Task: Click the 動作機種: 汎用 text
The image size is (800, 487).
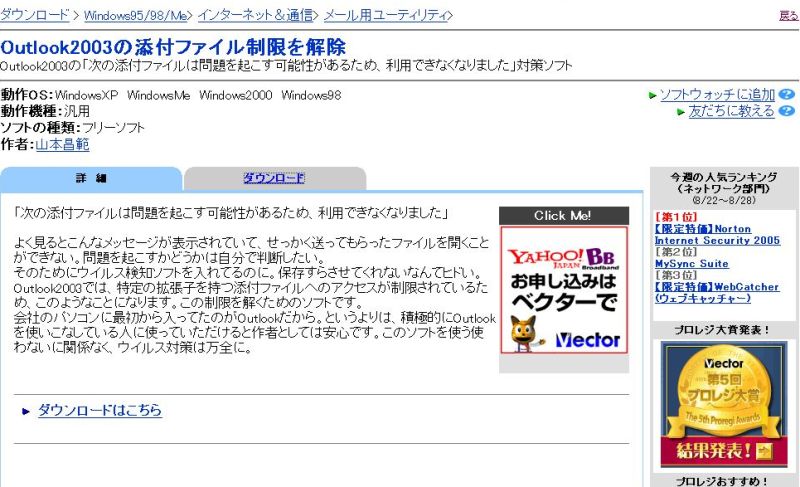Action: 45,111
